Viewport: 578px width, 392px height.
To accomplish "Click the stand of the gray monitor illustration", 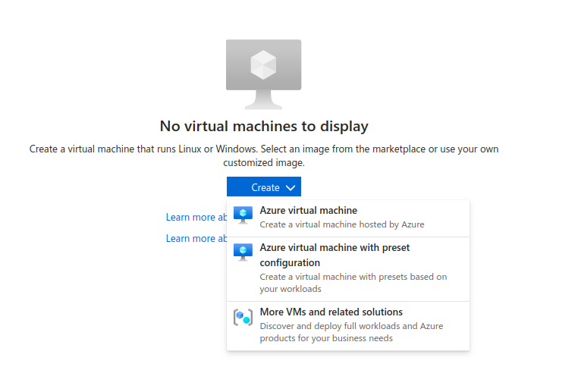I will [263, 101].
